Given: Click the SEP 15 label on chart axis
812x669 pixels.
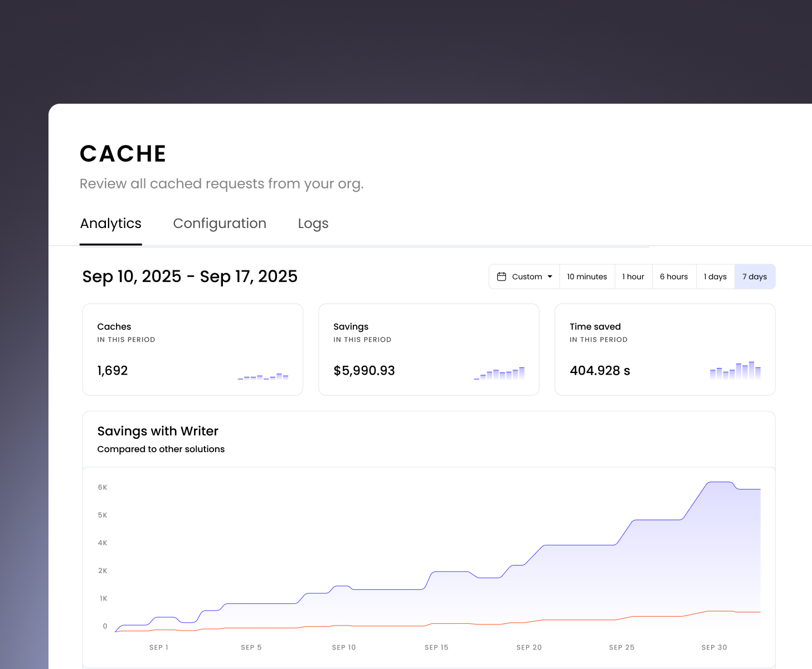Looking at the screenshot, I should pos(436,647).
